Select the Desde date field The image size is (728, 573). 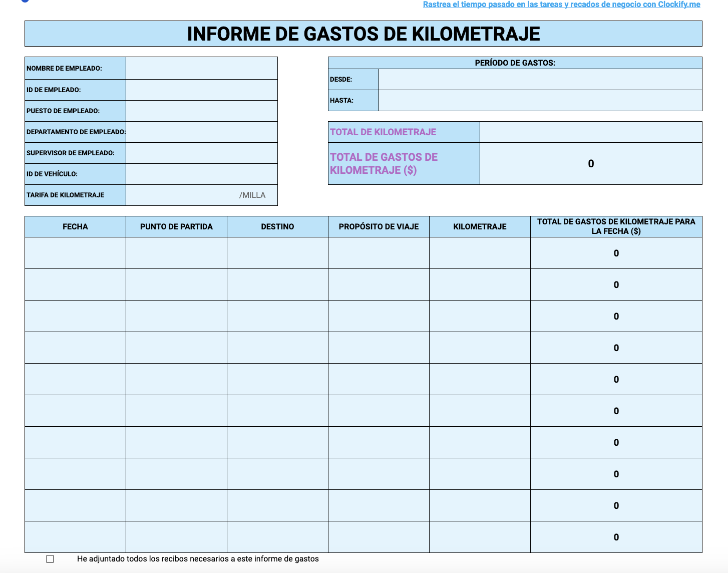pyautogui.click(x=540, y=79)
